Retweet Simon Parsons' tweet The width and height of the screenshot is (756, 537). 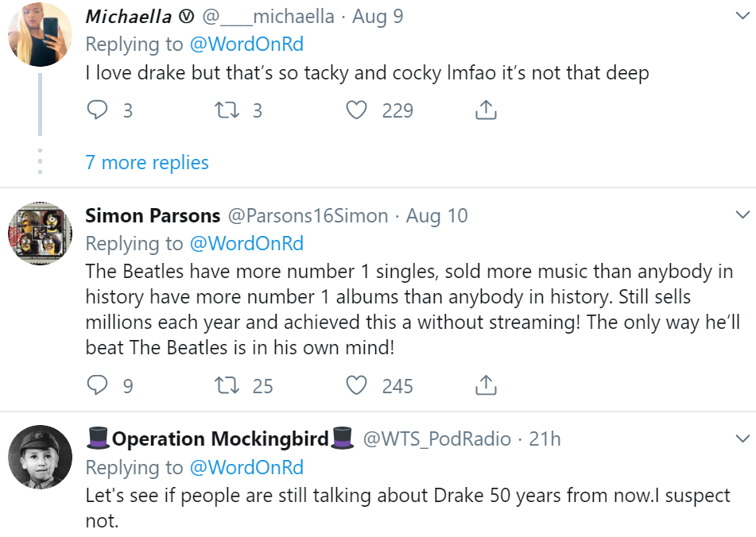(227, 385)
